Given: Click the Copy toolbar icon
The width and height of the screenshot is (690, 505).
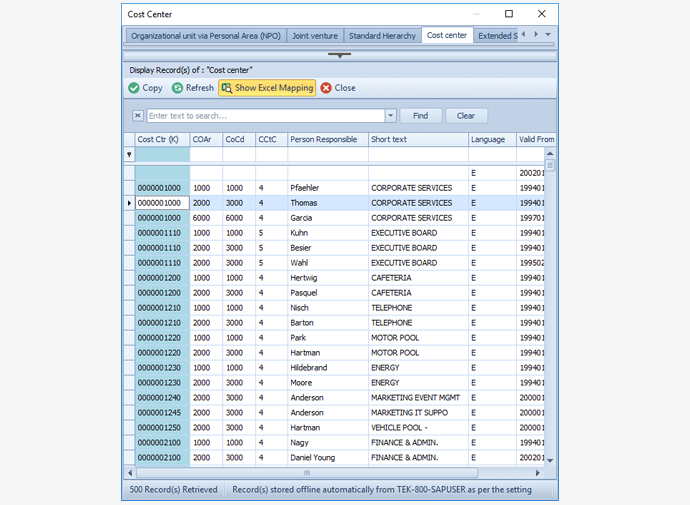Looking at the screenshot, I should (x=134, y=88).
